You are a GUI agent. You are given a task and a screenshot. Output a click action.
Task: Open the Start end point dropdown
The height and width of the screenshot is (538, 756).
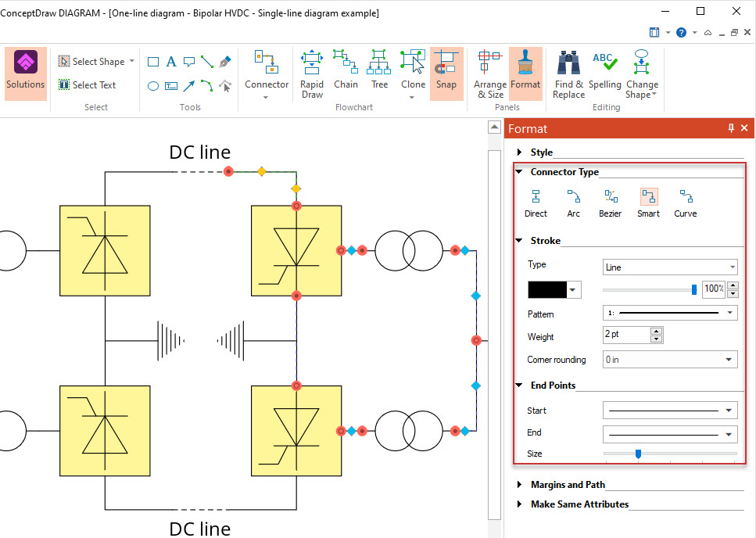point(670,411)
